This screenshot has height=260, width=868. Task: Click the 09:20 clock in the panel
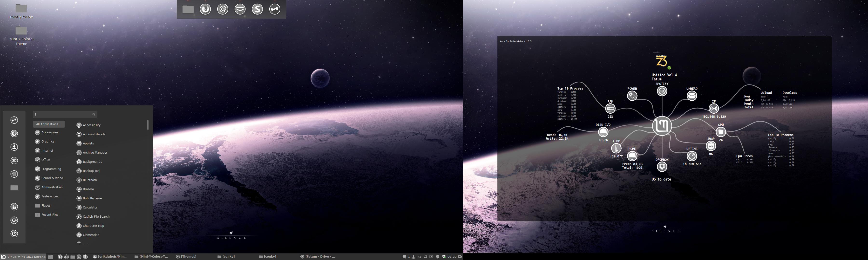[x=452, y=257]
